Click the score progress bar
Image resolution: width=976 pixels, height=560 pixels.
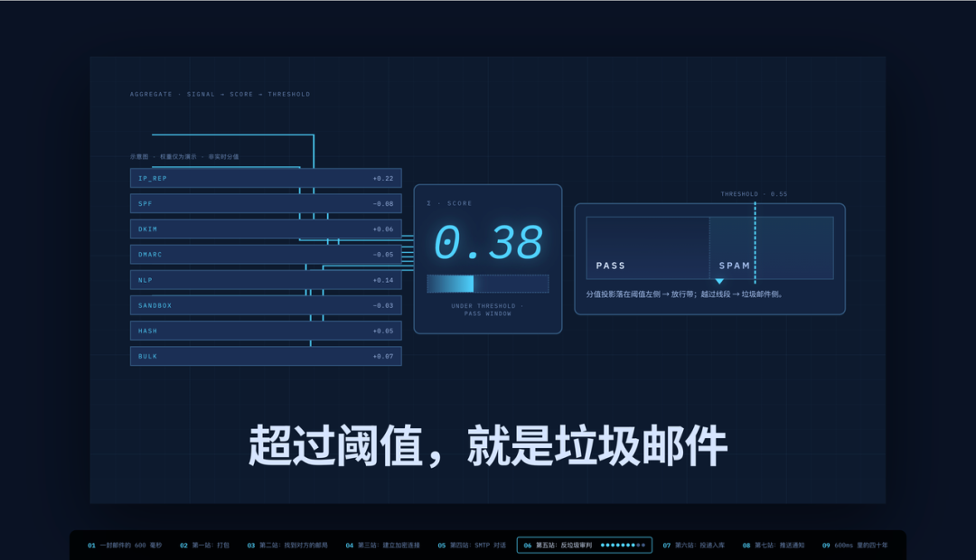(x=488, y=284)
